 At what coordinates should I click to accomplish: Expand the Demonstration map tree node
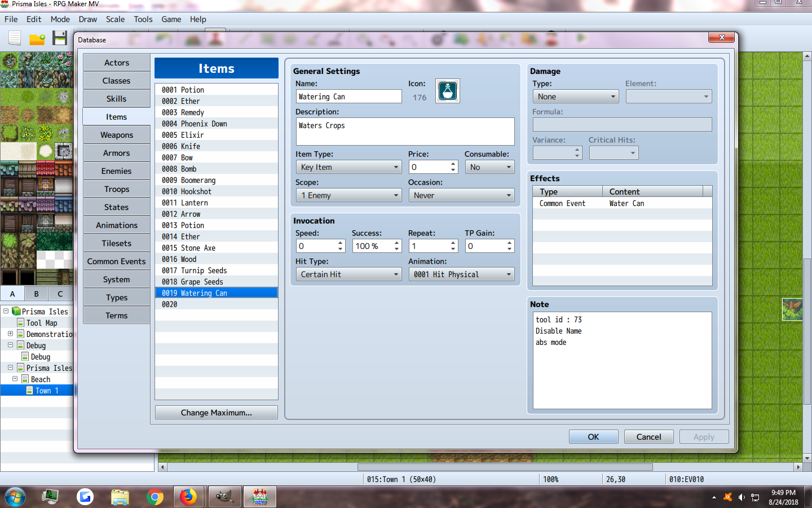coord(10,334)
